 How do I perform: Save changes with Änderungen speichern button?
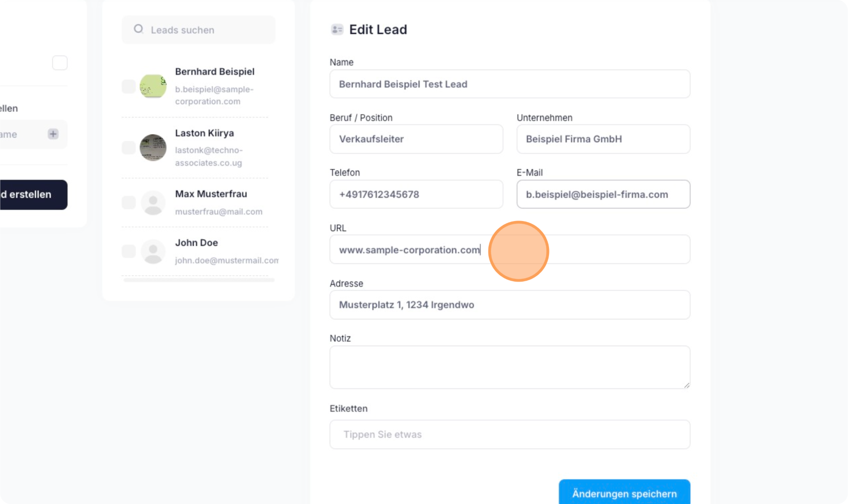tap(624, 493)
